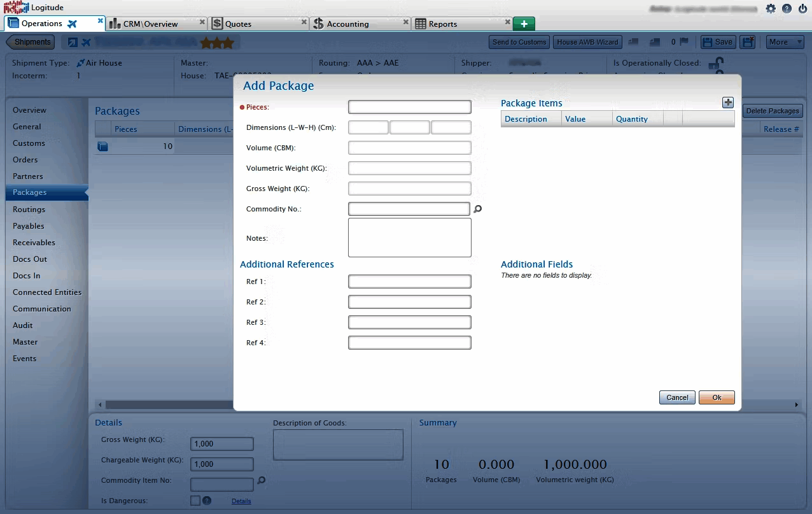Expand the More dropdown menu
Viewport: 812px width, 514px height.
pyautogui.click(x=784, y=42)
